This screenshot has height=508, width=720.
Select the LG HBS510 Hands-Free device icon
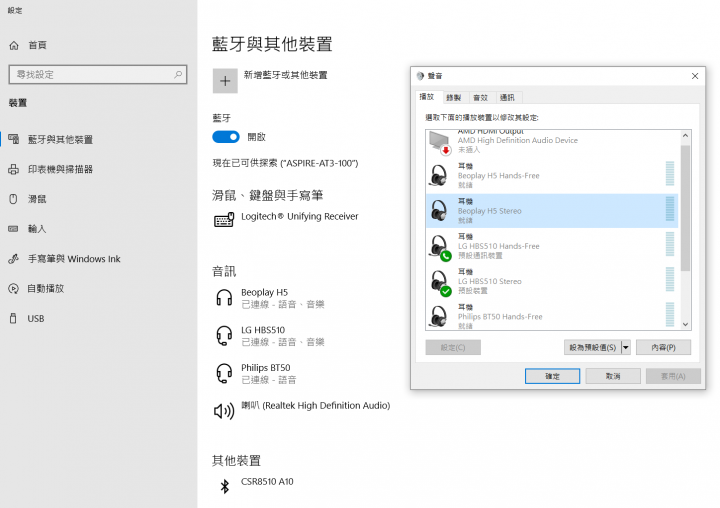coord(440,247)
